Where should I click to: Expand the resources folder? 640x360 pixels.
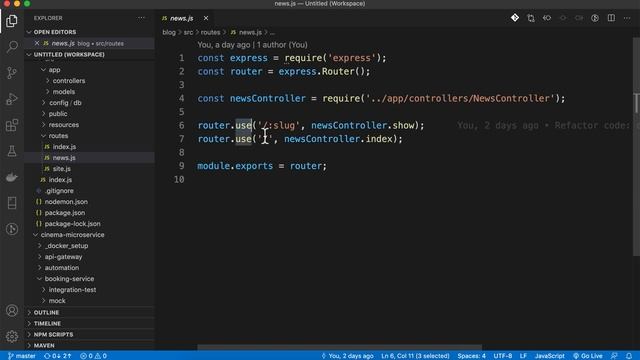tap(64, 125)
